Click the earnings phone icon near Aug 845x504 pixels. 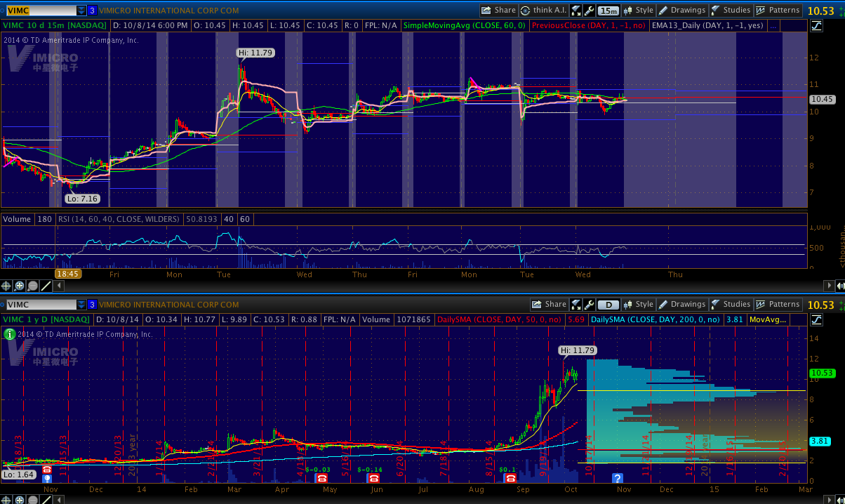click(510, 478)
